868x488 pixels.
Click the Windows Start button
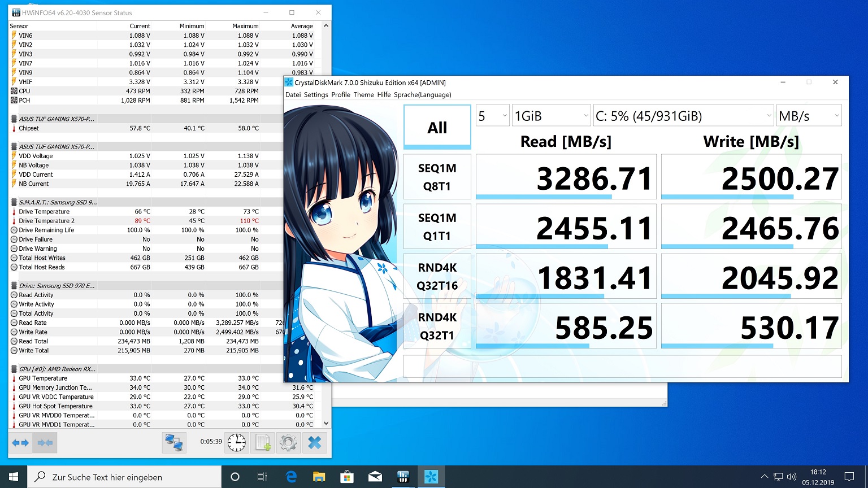14,477
